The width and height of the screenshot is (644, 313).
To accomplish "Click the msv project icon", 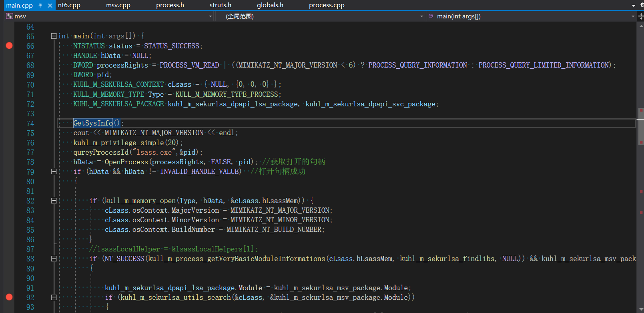I will 10,16.
